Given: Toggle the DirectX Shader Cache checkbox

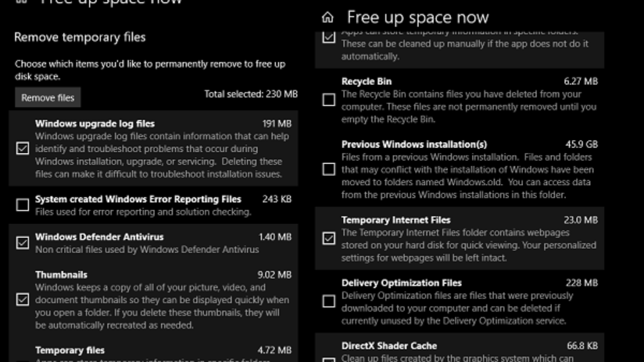Looking at the screenshot, I should [329, 359].
